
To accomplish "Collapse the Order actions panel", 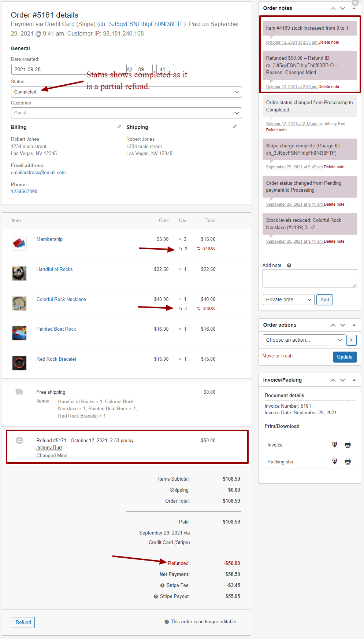I will [354, 325].
